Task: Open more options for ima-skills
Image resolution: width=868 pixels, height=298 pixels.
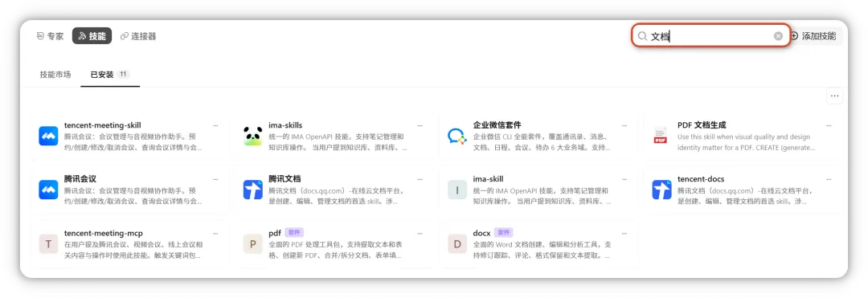Action: coord(420,125)
